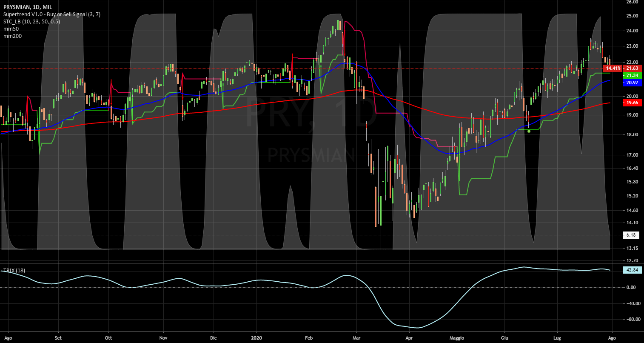Select the Supertrend V1.0 indicator legend
This screenshot has width=644, height=343.
pos(52,14)
